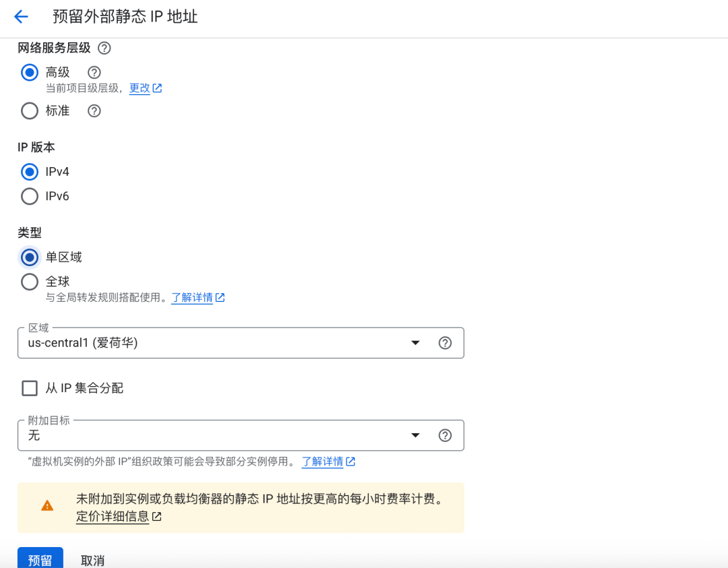This screenshot has height=568, width=728.
Task: Choose the IPv6 radio button
Action: [30, 196]
